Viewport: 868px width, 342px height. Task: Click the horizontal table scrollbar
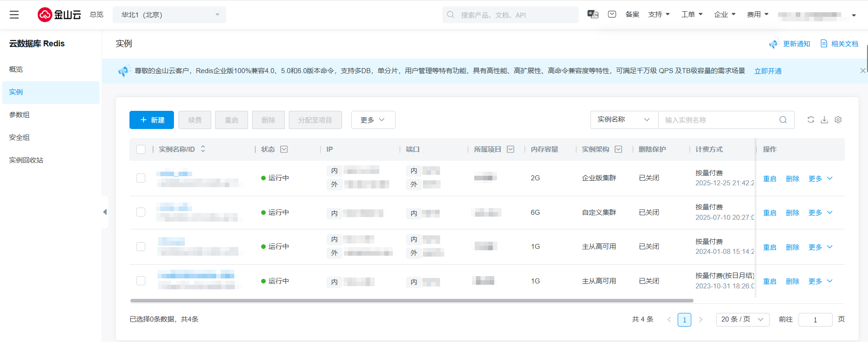tap(412, 301)
